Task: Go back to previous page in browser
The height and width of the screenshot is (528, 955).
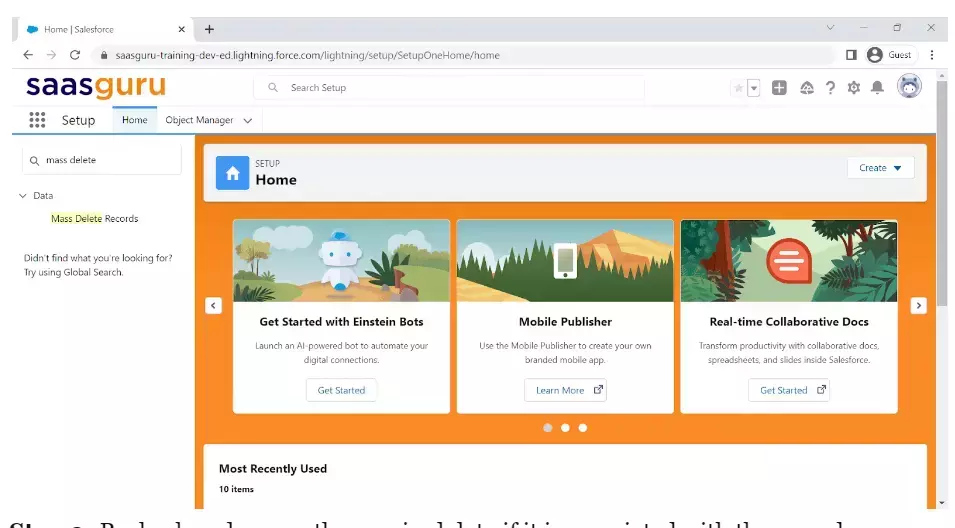Action: 28,55
